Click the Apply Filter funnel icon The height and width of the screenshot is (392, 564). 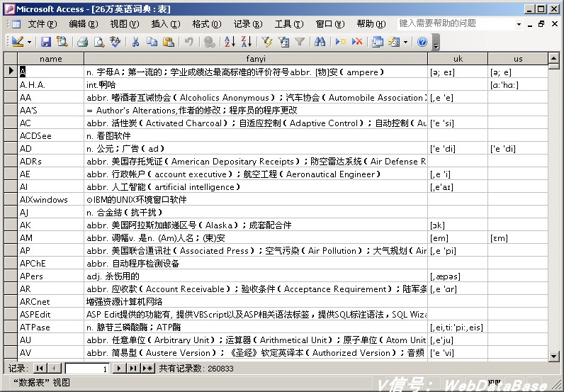pyautogui.click(x=300, y=42)
